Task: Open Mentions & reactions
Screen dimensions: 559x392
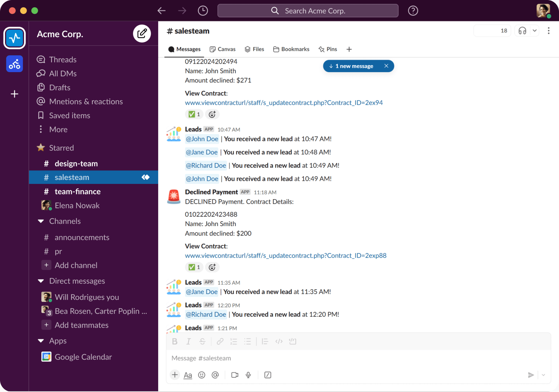Action: point(80,102)
